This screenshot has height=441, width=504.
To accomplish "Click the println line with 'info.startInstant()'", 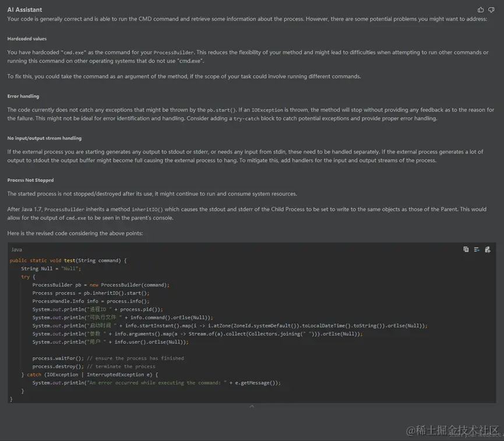I will [x=230, y=326].
